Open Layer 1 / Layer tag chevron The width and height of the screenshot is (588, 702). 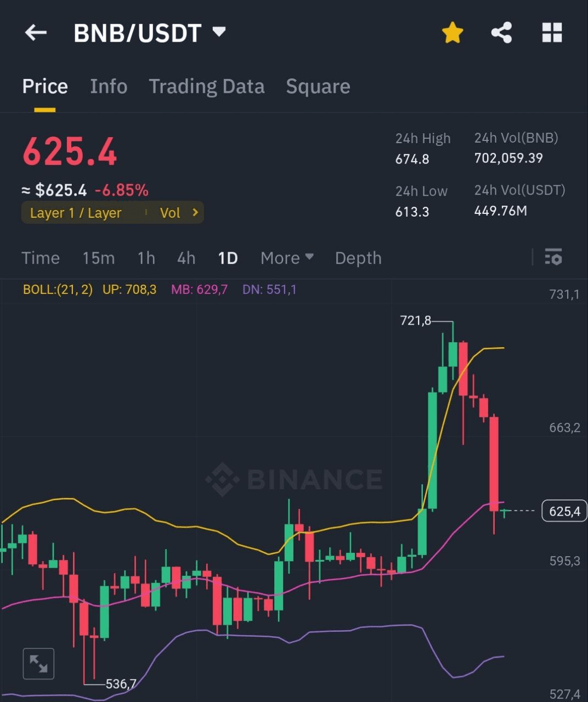[195, 212]
